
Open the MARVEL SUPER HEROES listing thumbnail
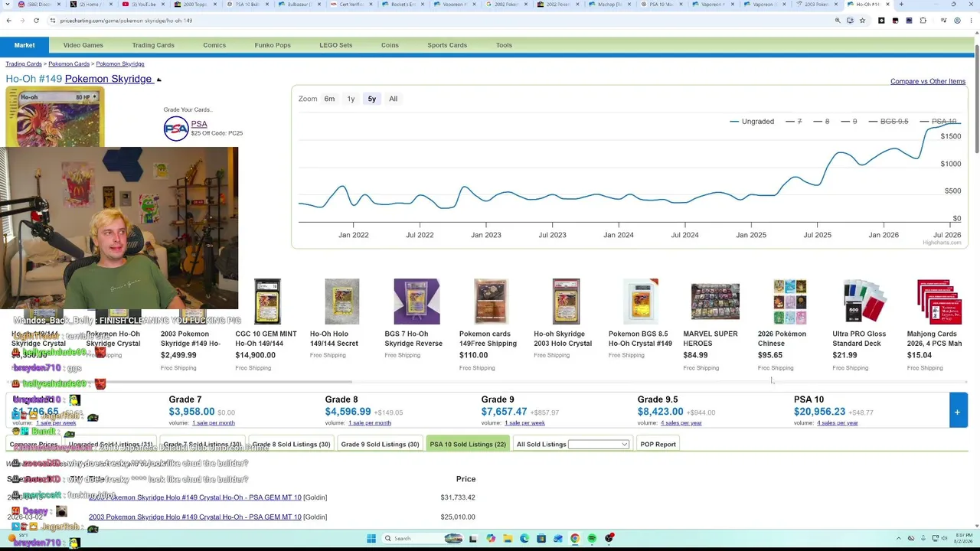715,302
